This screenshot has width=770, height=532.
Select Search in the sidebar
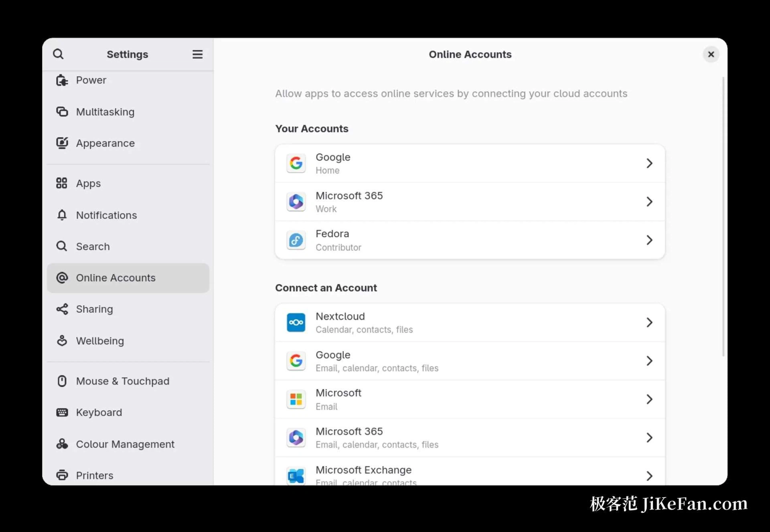(128, 247)
